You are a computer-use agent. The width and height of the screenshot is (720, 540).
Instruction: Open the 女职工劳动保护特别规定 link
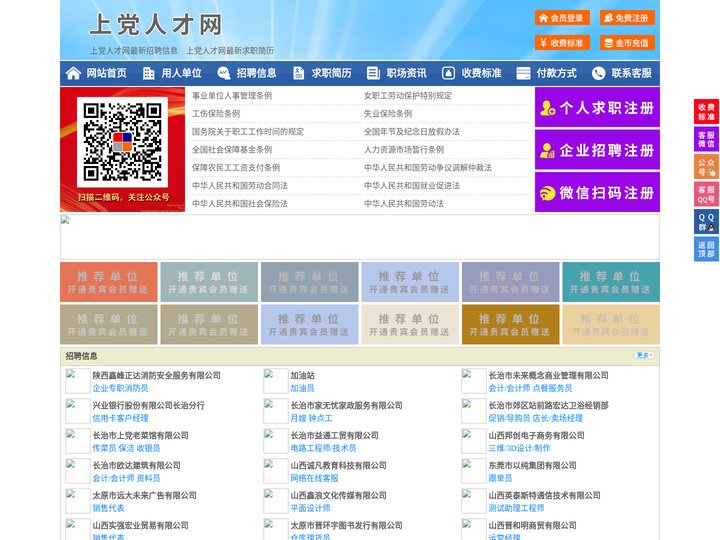point(408,96)
